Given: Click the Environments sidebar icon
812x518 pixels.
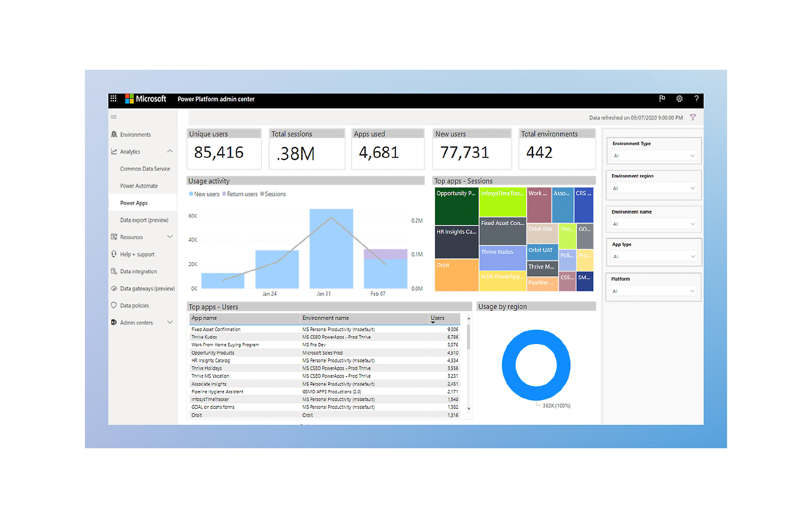Looking at the screenshot, I should click(x=114, y=134).
